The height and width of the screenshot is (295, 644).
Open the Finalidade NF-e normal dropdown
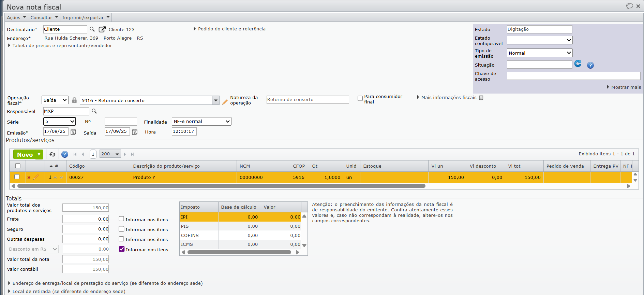click(201, 122)
